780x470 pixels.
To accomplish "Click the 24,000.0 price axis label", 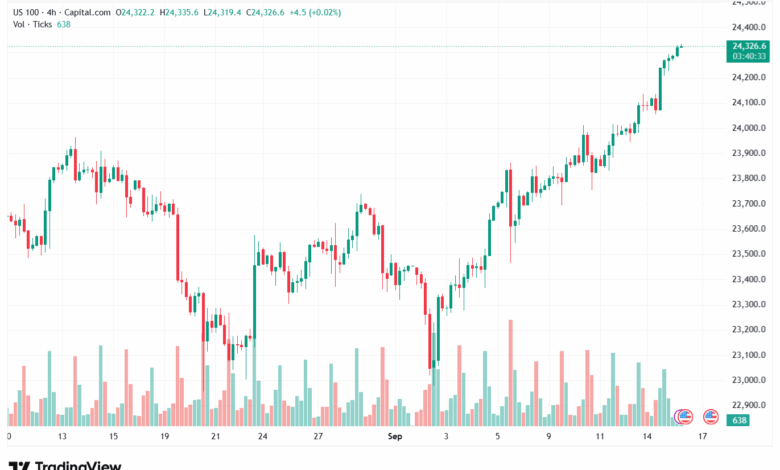I will point(750,128).
